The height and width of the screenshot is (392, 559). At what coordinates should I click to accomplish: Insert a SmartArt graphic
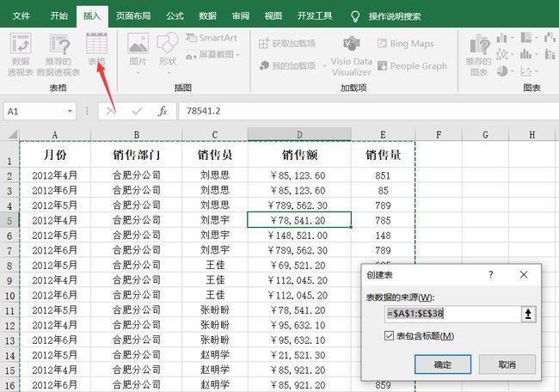pyautogui.click(x=211, y=38)
